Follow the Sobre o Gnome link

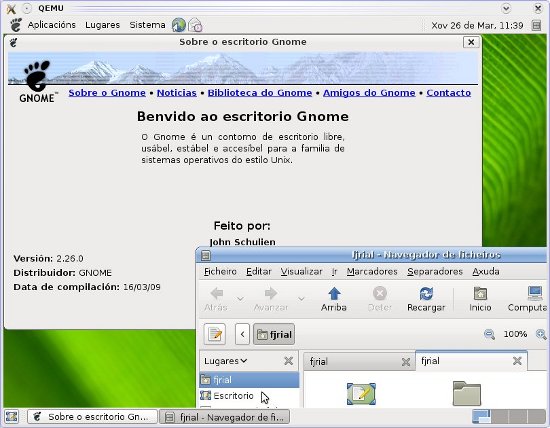(x=107, y=93)
